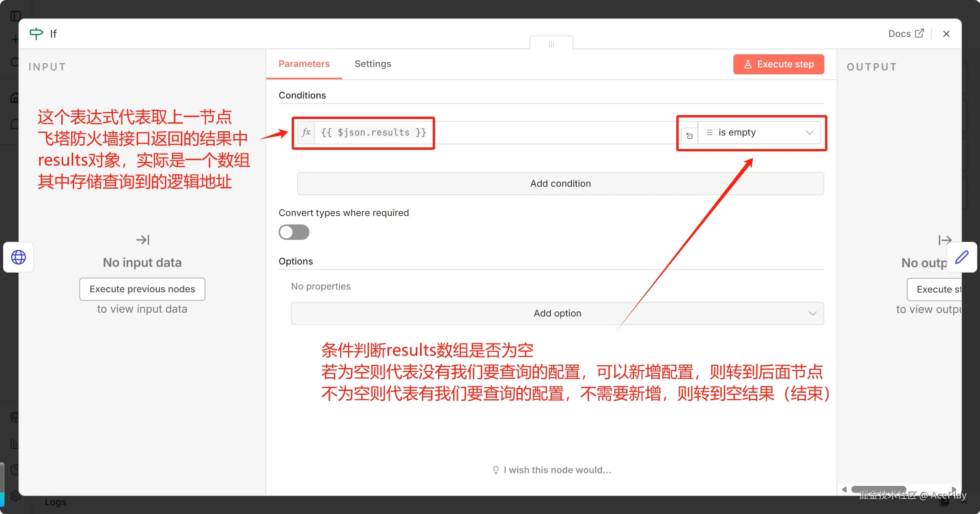This screenshot has width=980, height=514.
Task: Click the blue pencil edit floating icon
Action: (962, 257)
